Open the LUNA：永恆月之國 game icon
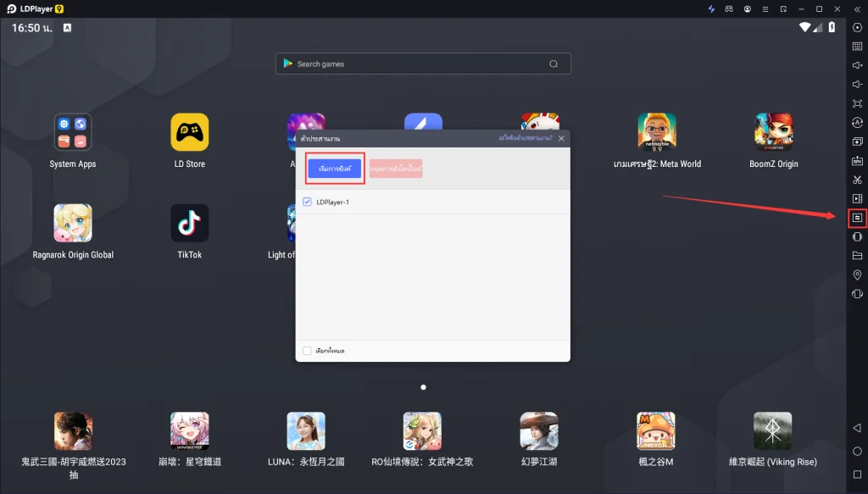 click(x=306, y=431)
